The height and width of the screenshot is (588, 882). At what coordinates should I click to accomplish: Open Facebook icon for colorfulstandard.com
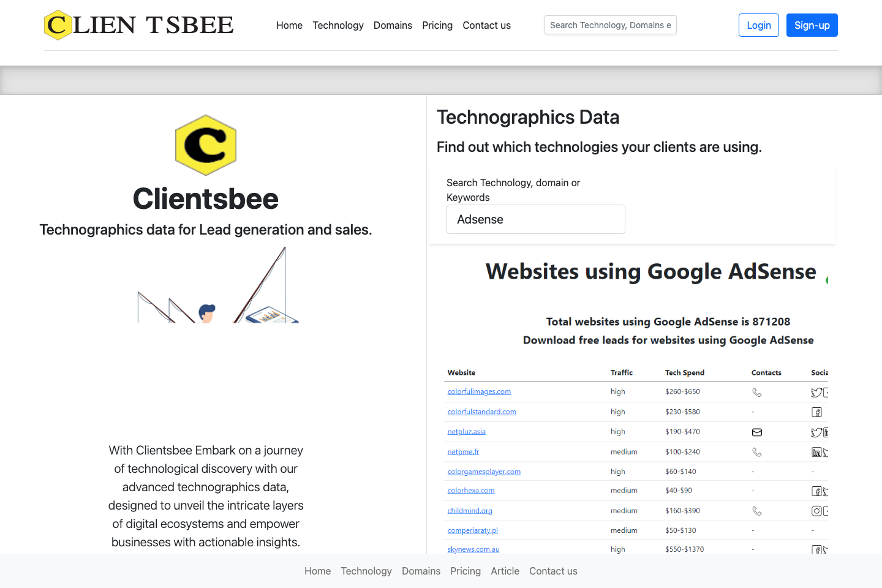[817, 412]
